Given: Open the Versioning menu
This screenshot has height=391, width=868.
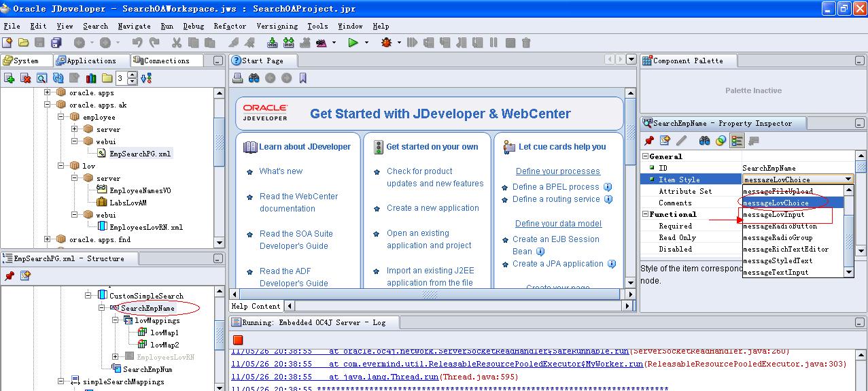Looking at the screenshot, I should point(277,26).
